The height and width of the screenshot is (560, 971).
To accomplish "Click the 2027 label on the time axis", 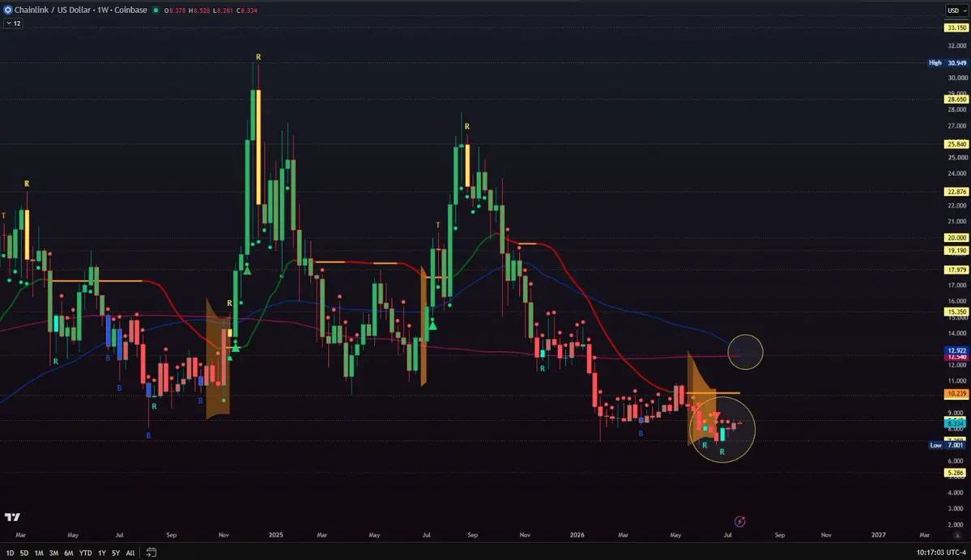I will click(878, 535).
